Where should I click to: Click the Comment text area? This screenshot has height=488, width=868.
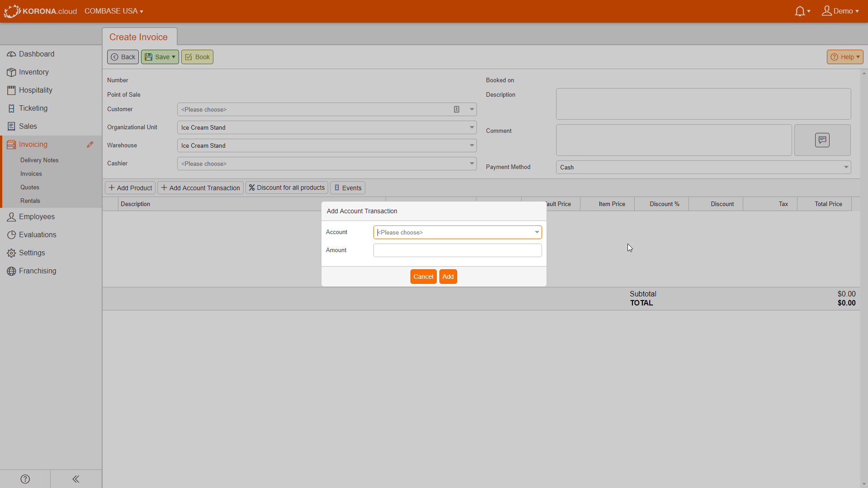[x=674, y=140]
